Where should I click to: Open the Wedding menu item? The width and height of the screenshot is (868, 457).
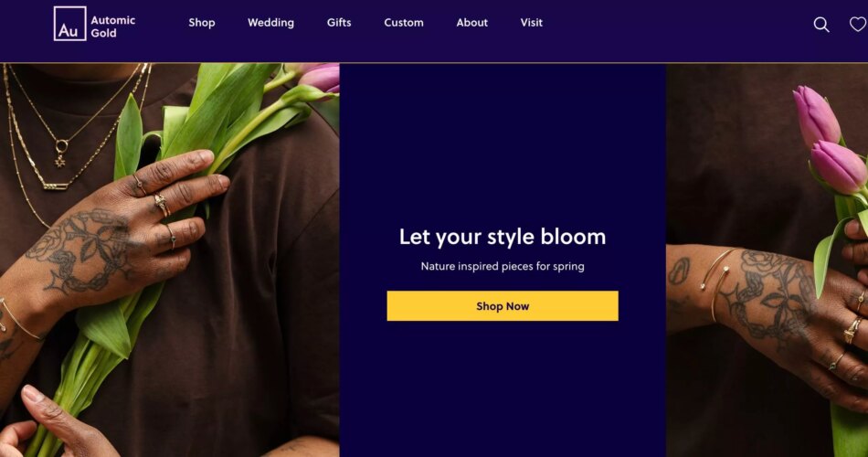(x=270, y=23)
